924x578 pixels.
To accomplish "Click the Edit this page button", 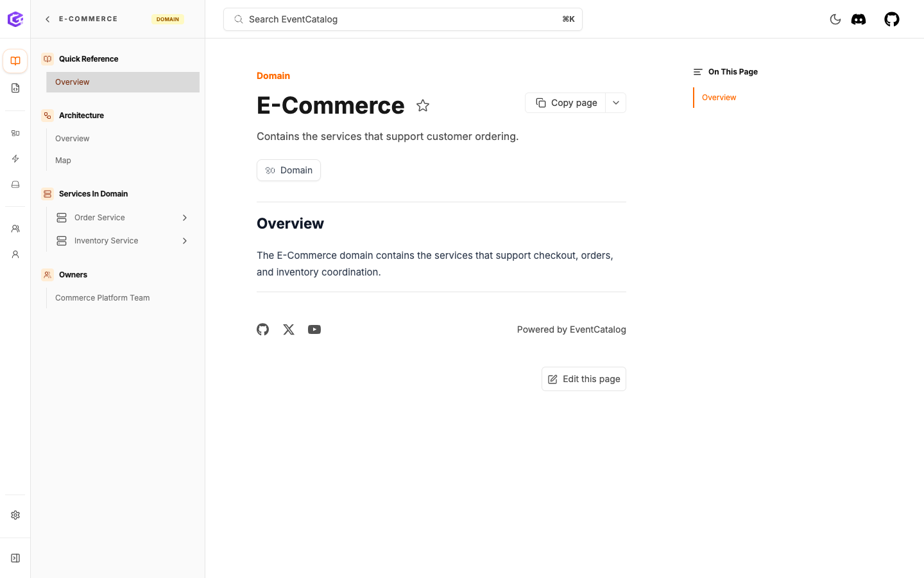I will (x=584, y=379).
